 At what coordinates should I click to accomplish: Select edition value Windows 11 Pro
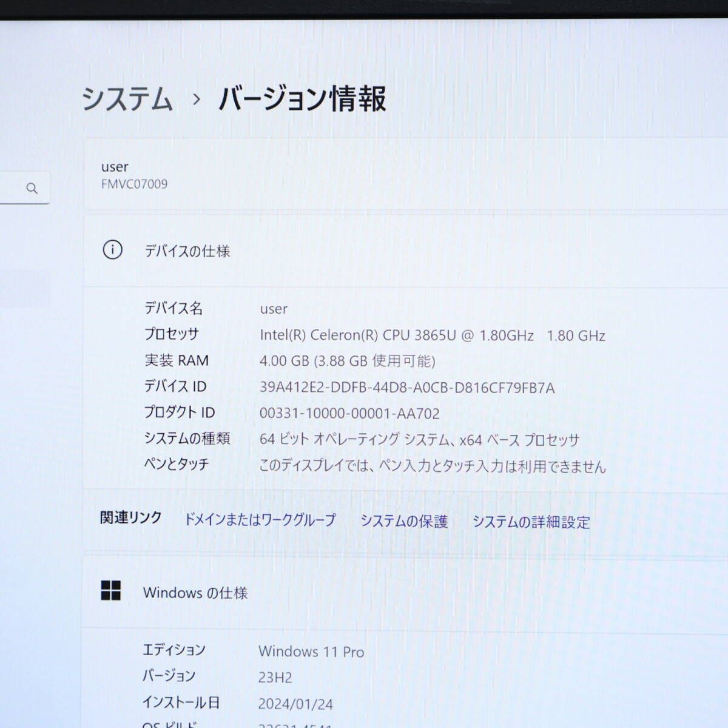click(x=311, y=652)
